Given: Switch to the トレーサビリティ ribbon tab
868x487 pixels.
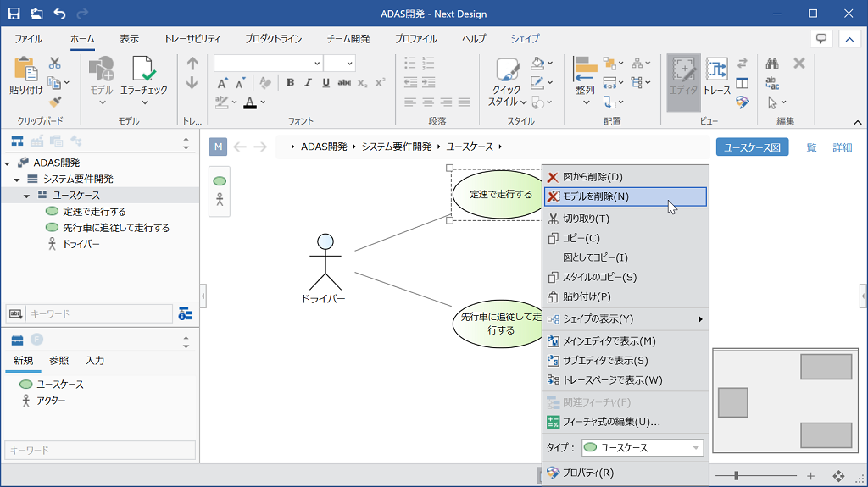Looking at the screenshot, I should (x=192, y=39).
